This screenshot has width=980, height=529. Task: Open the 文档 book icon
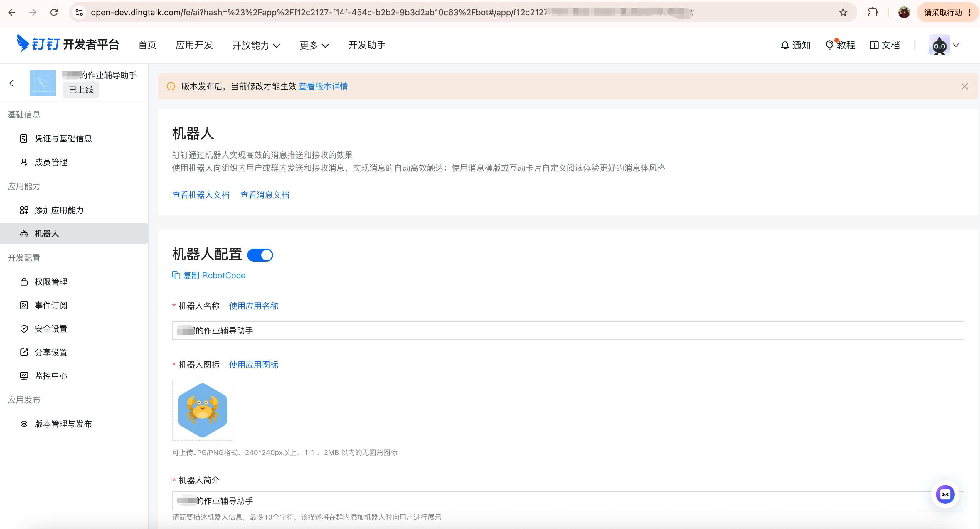click(x=874, y=45)
